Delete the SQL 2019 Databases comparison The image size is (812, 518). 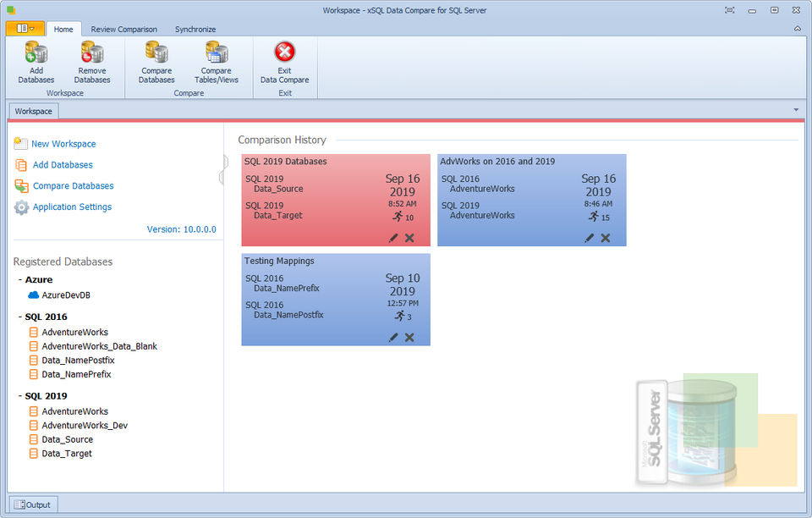409,238
